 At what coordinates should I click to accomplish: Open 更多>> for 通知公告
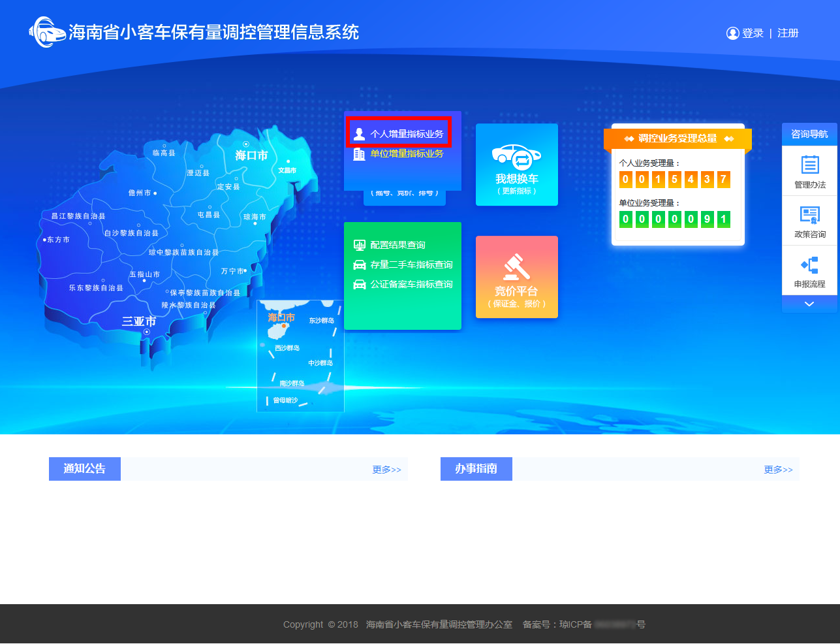point(386,470)
